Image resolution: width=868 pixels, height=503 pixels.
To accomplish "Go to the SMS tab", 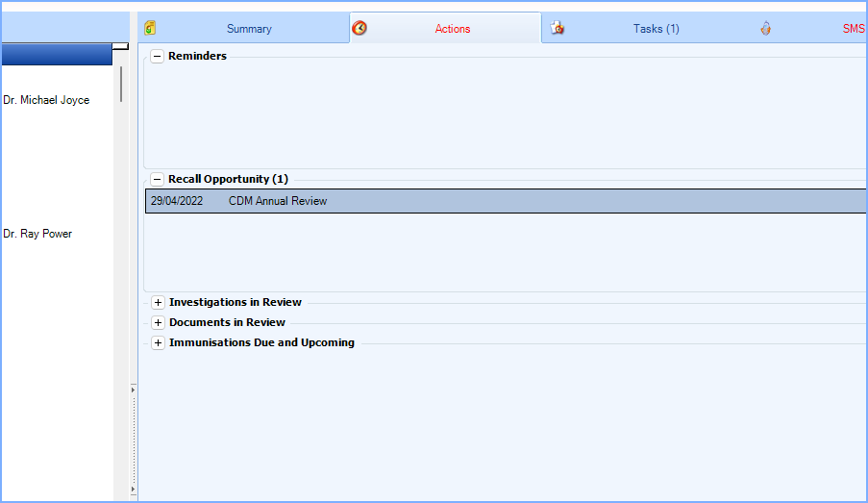I will 853,29.
